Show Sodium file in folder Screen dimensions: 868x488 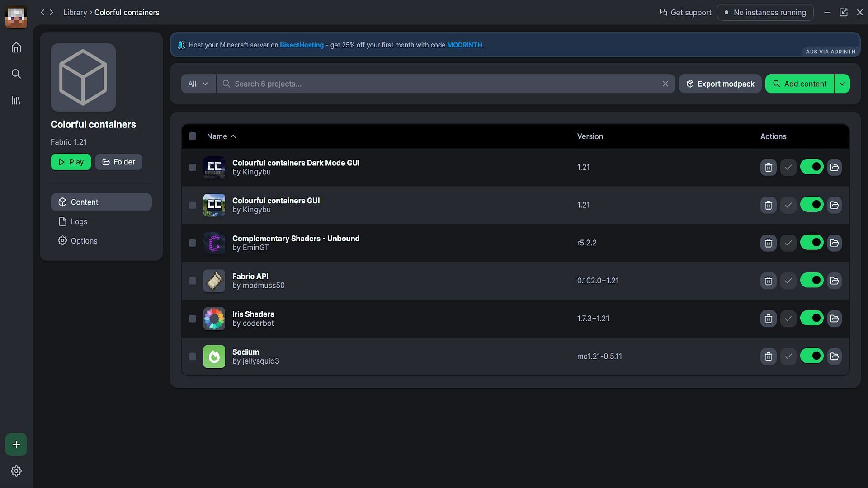834,357
